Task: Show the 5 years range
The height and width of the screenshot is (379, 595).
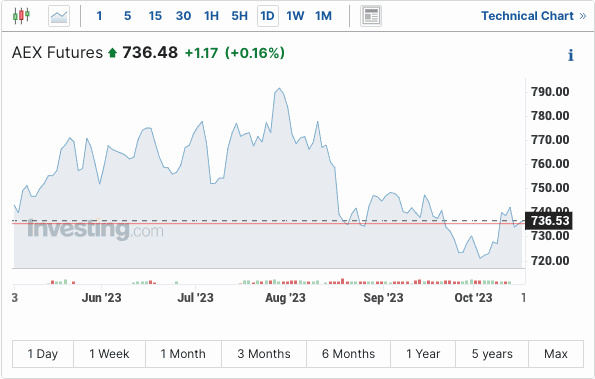Action: tap(492, 354)
